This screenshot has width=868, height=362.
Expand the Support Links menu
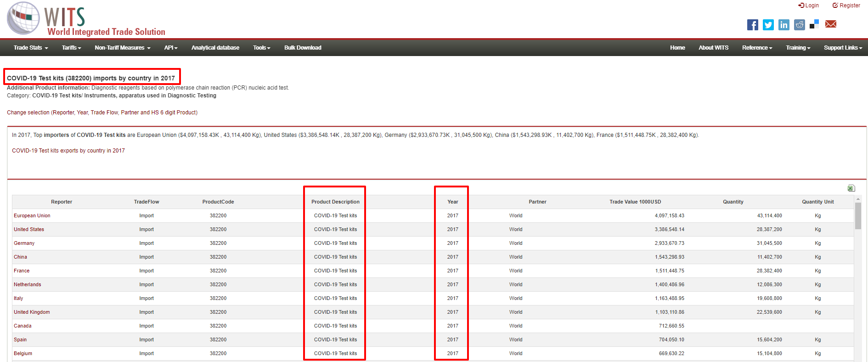point(843,48)
